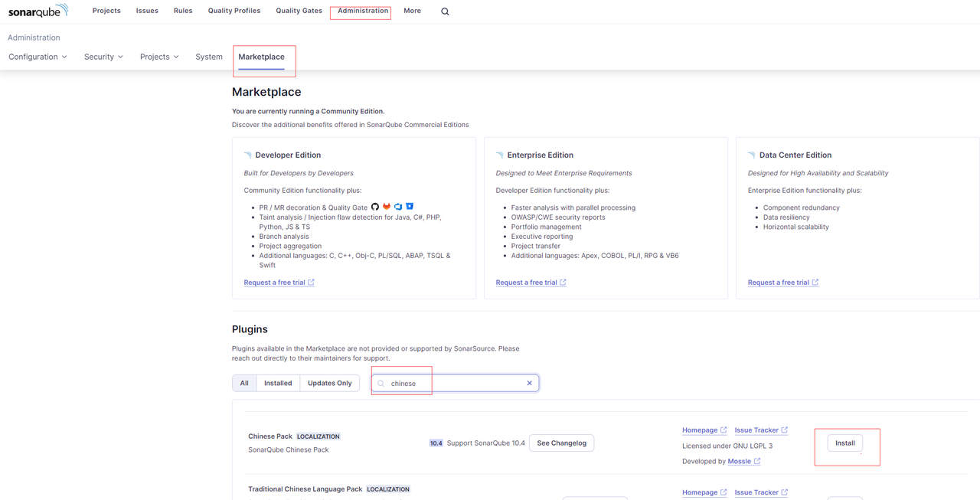This screenshot has height=500, width=980.
Task: Open the Chinese Pack Issue Tracker link
Action: click(756, 430)
